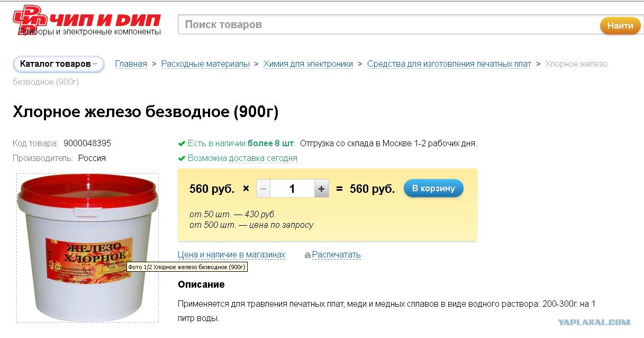Go to Главная breadcrumb link
The height and width of the screenshot is (338, 644).
tap(131, 64)
